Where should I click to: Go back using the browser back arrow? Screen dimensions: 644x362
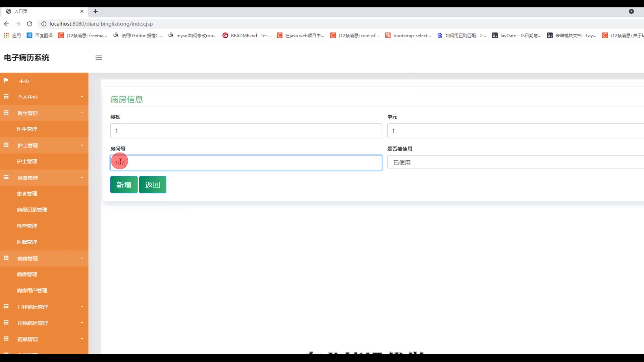(x=6, y=24)
